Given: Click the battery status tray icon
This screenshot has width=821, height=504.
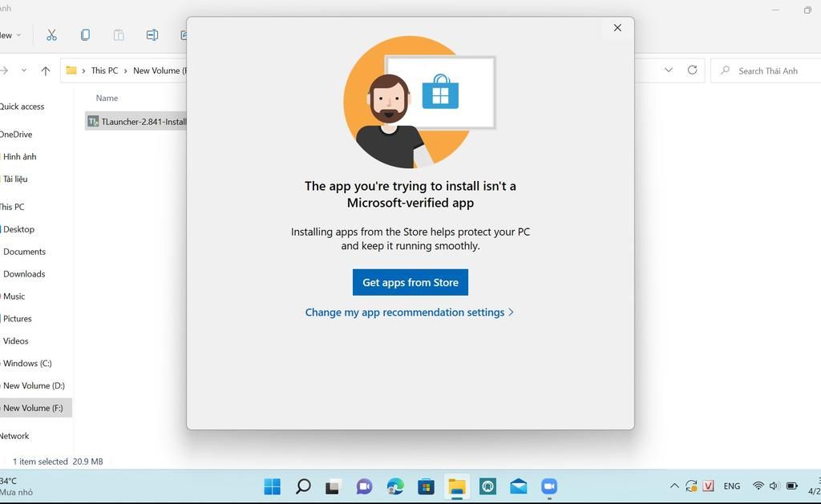Looking at the screenshot, I should (x=791, y=486).
